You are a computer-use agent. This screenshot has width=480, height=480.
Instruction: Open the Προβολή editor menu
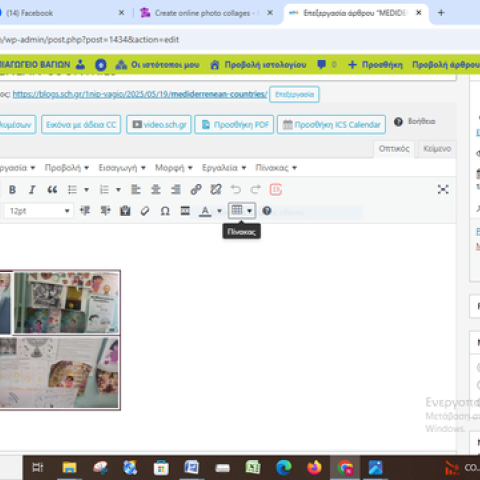pyautogui.click(x=67, y=168)
